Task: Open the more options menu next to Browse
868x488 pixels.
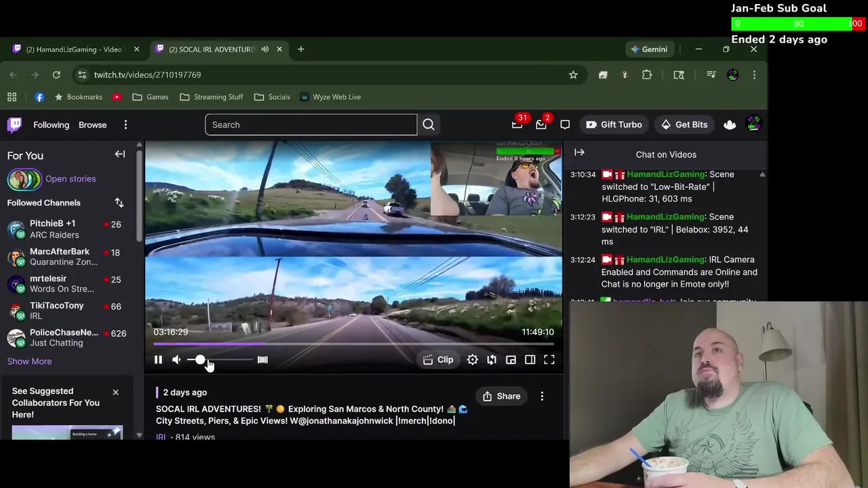Action: click(125, 125)
